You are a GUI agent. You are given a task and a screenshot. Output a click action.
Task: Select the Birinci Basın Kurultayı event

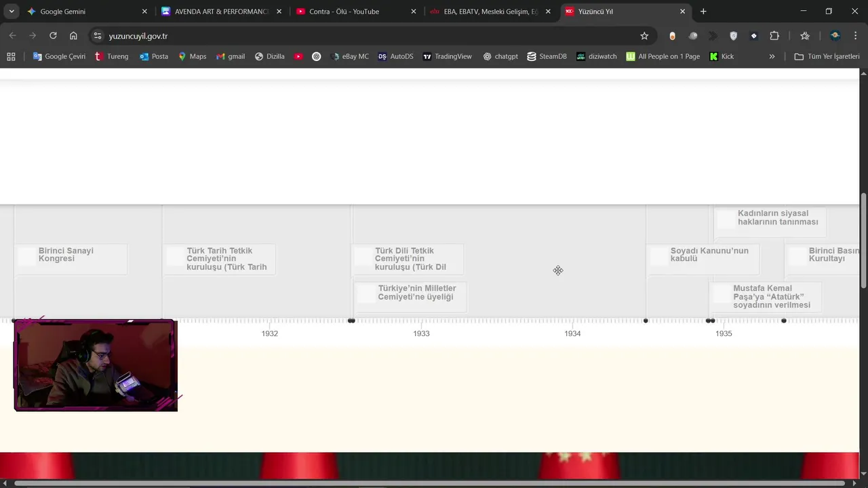coord(823,258)
